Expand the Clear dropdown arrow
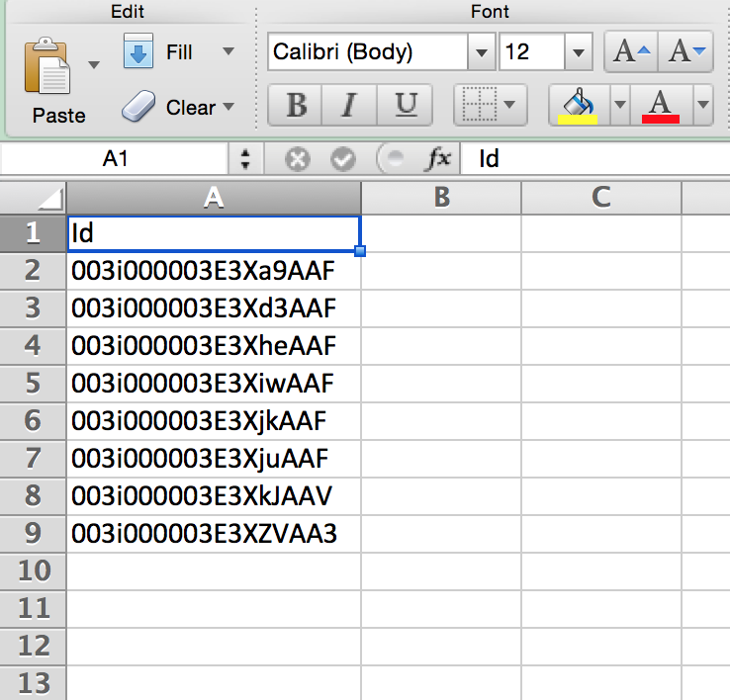 coord(228,107)
